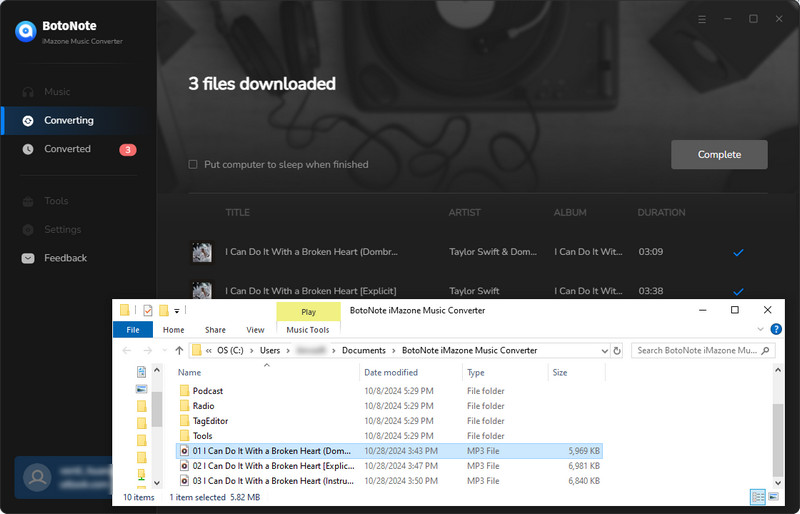Open the Share ribbon tab
The height and width of the screenshot is (514, 800).
[x=215, y=330]
